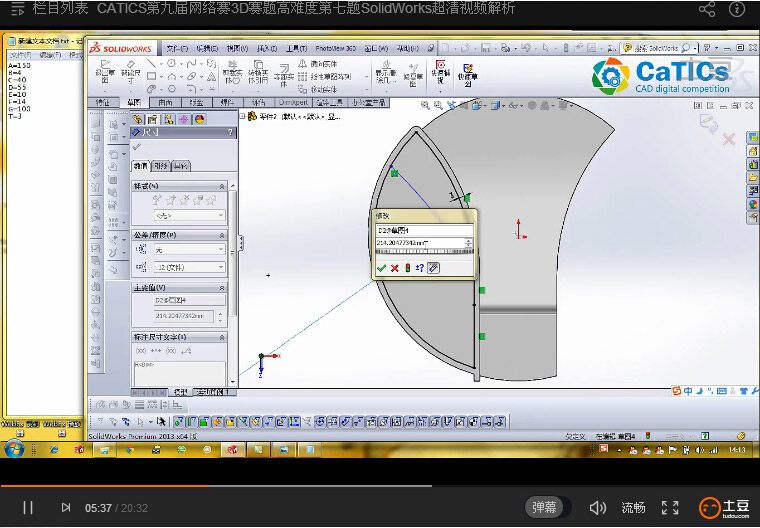Screen dimensions: 760x528
Task: Click green check OK in Modify dialog
Action: [381, 268]
